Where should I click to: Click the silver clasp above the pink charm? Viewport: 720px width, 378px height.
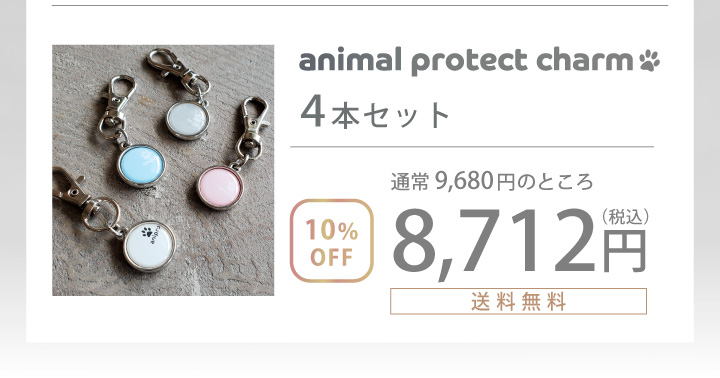(x=252, y=130)
